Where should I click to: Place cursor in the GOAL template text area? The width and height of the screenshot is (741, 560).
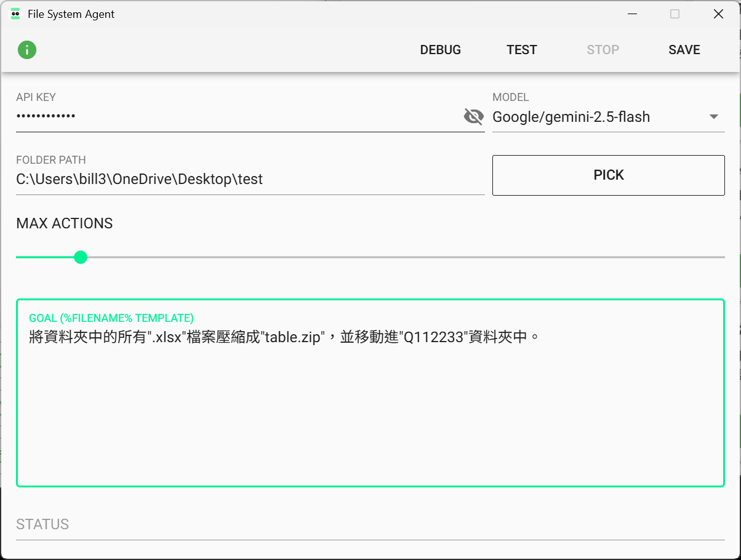click(369, 406)
